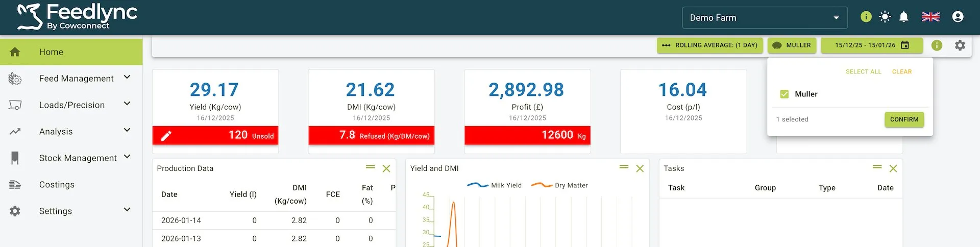This screenshot has width=980, height=247.
Task: Click the Muller group filter button
Action: [x=792, y=45]
